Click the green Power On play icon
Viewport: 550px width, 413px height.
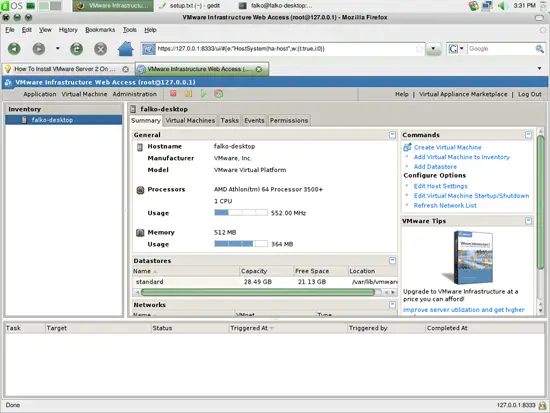pos(203,94)
